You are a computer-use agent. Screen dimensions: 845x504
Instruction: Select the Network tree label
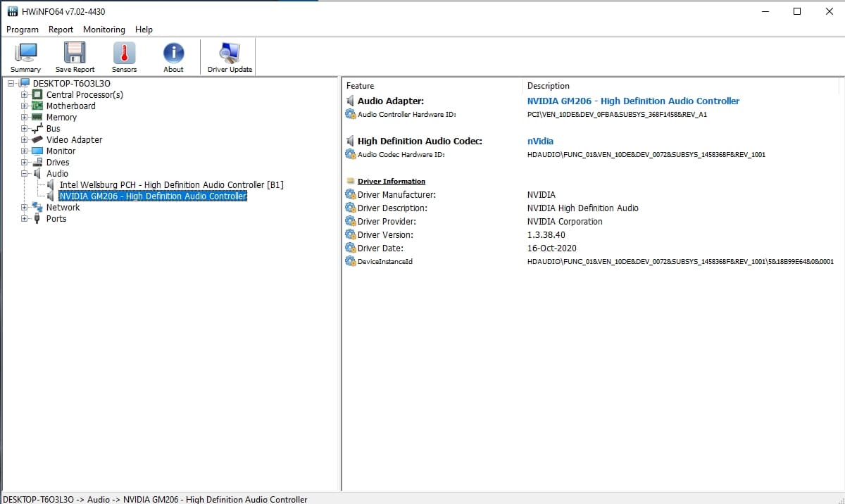point(63,207)
